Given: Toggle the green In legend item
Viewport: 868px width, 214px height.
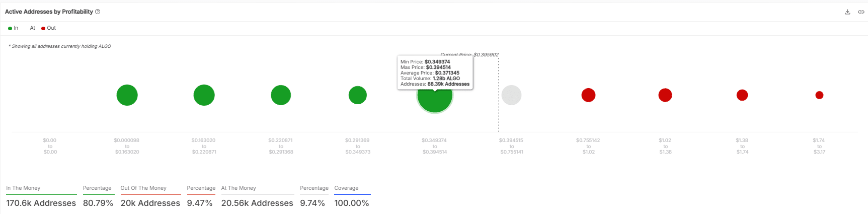Looking at the screenshot, I should pyautogui.click(x=13, y=28).
